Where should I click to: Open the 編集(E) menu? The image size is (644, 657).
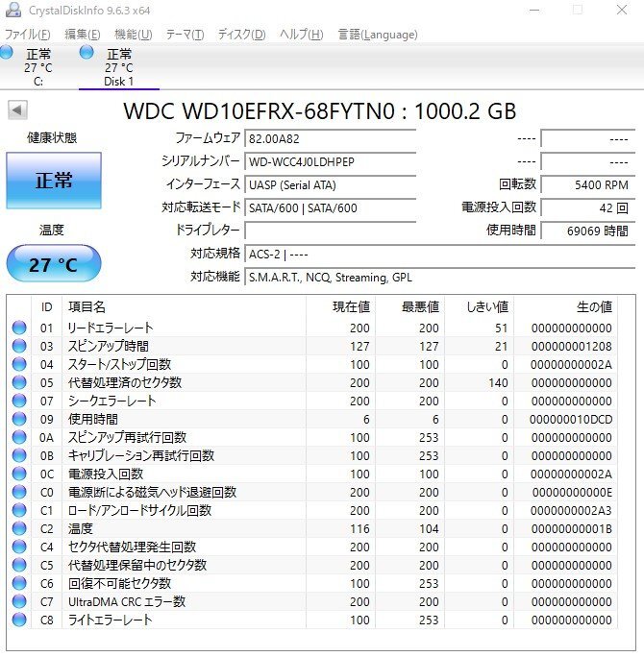[x=82, y=34]
